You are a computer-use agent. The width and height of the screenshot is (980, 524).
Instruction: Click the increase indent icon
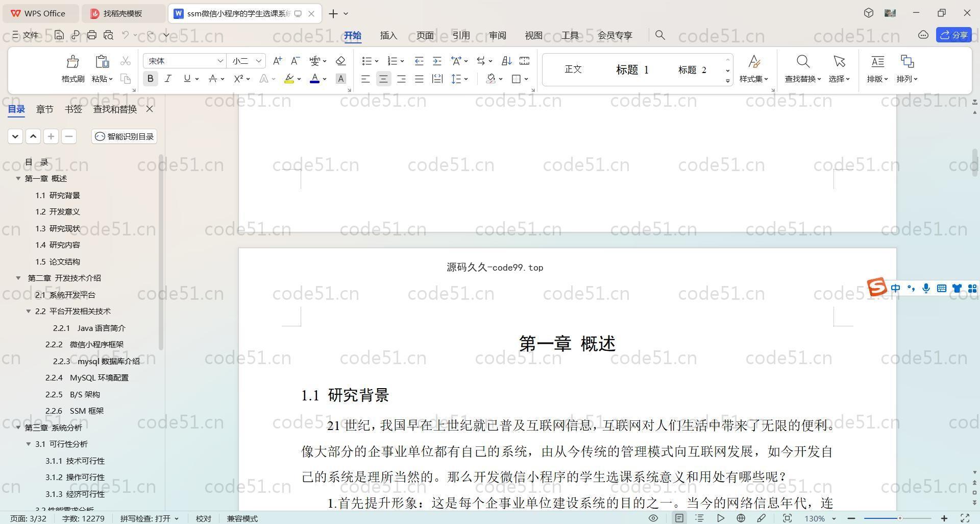pyautogui.click(x=437, y=61)
